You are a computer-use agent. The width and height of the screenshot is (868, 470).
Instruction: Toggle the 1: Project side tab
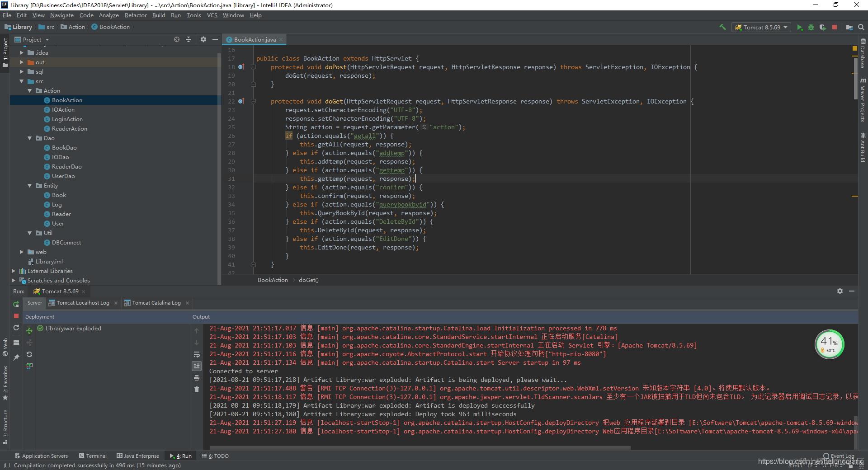point(5,53)
